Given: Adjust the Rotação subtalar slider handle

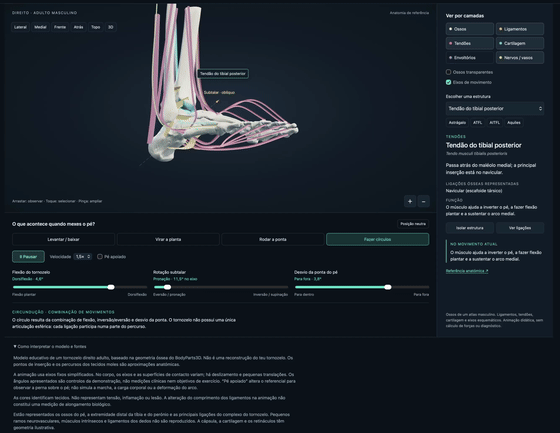Looking at the screenshot, I should (x=167, y=287).
